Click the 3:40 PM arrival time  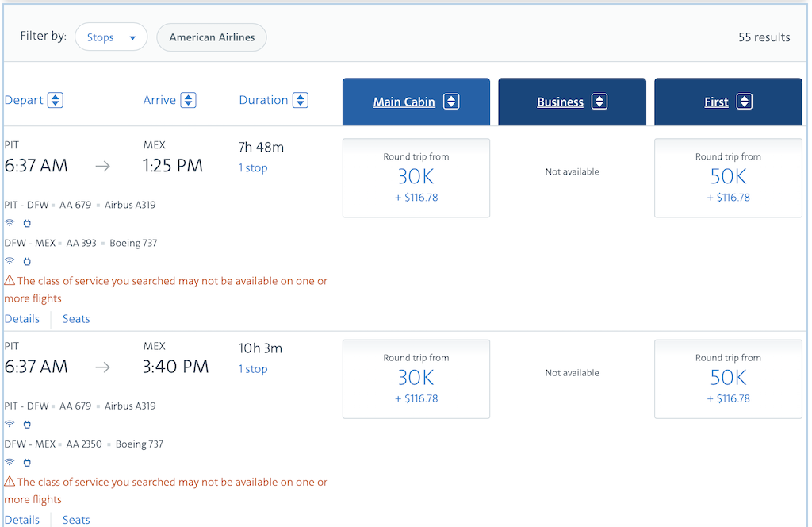click(x=175, y=367)
